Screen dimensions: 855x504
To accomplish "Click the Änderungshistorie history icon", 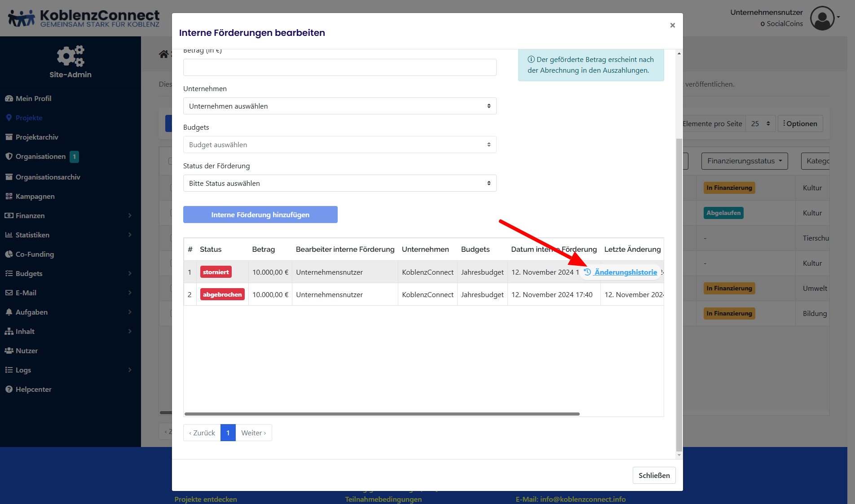I will pos(587,272).
